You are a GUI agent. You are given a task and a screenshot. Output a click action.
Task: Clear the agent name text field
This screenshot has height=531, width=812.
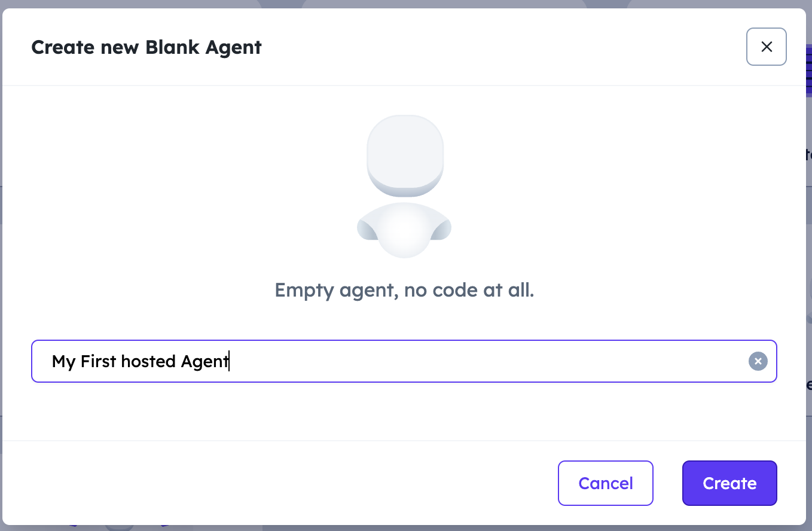point(758,361)
